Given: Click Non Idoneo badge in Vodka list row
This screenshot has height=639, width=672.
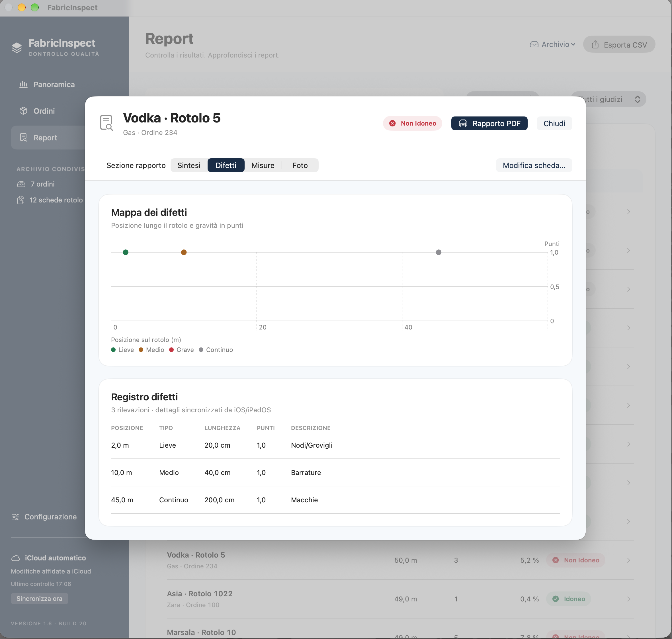Looking at the screenshot, I should pos(575,560).
